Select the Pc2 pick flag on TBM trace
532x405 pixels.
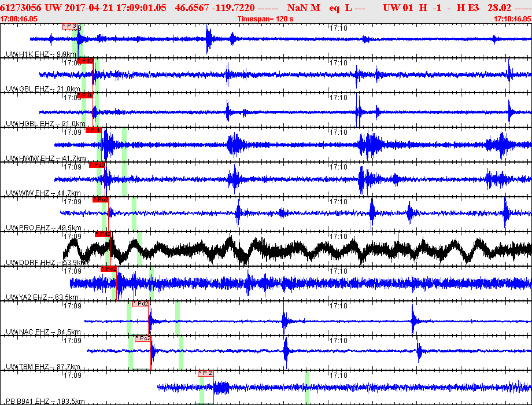coord(143,338)
